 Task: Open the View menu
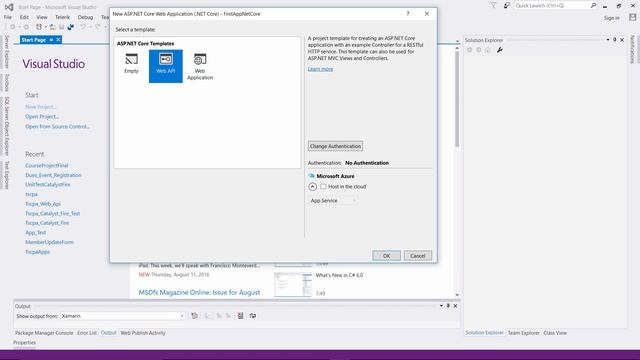(x=42, y=17)
